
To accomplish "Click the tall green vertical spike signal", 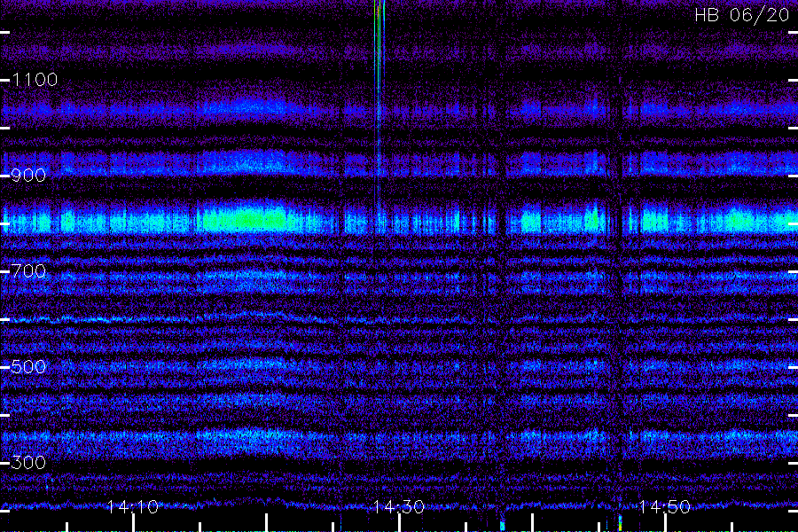I will tap(379, 109).
